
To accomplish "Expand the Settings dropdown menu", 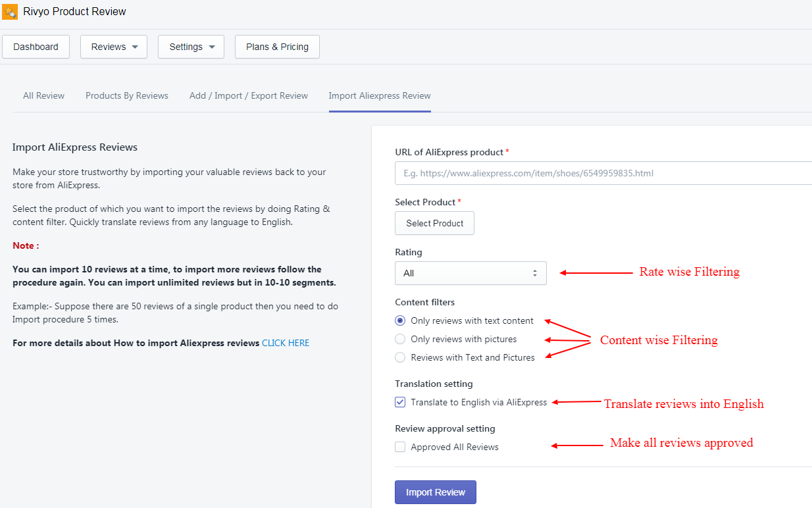I will [x=191, y=47].
